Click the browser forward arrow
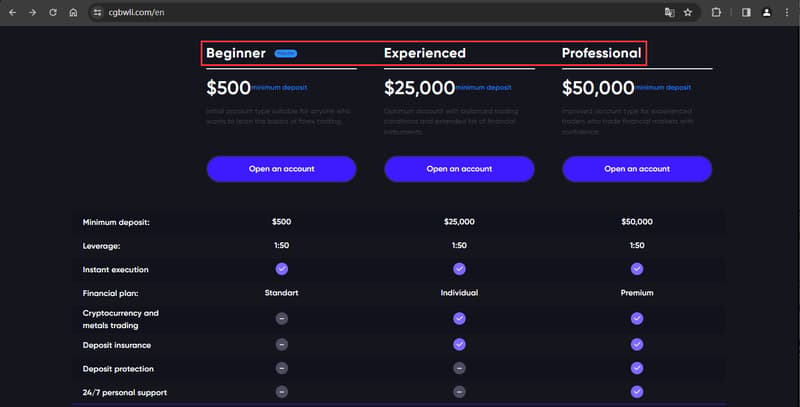 pyautogui.click(x=33, y=12)
